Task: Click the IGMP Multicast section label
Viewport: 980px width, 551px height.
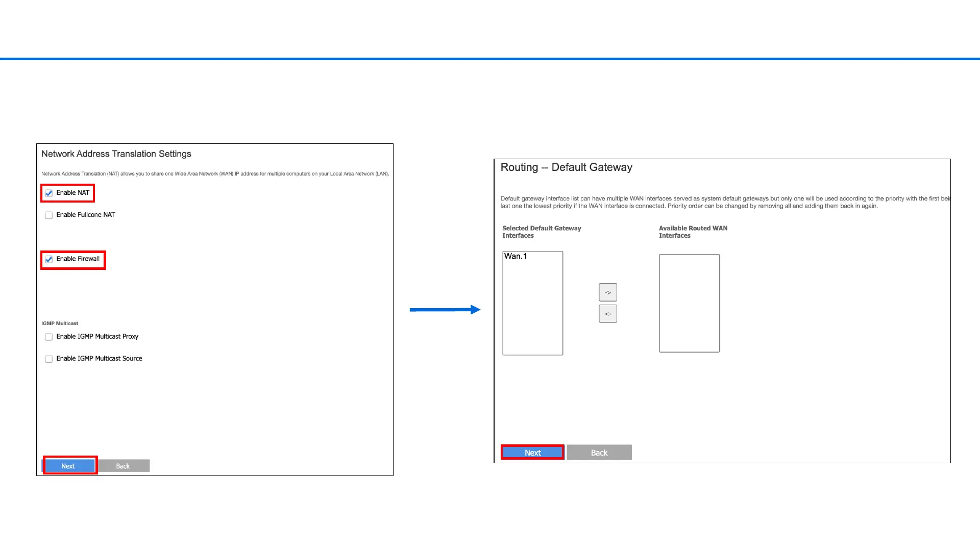Action: pos(60,323)
